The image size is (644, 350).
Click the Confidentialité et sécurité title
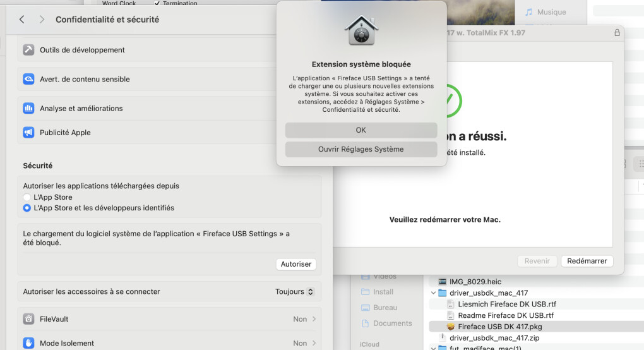click(107, 20)
